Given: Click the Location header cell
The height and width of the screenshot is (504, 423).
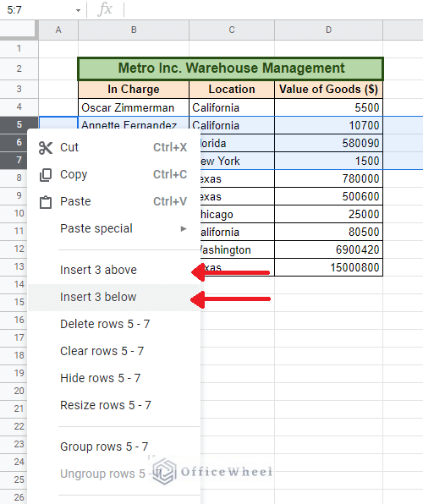Looking at the screenshot, I should (x=232, y=90).
